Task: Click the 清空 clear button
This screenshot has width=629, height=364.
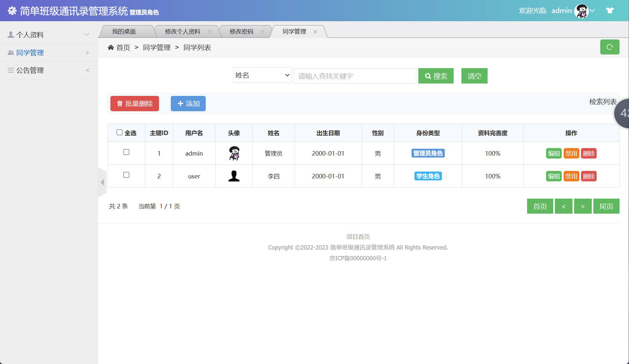Action: click(x=474, y=76)
